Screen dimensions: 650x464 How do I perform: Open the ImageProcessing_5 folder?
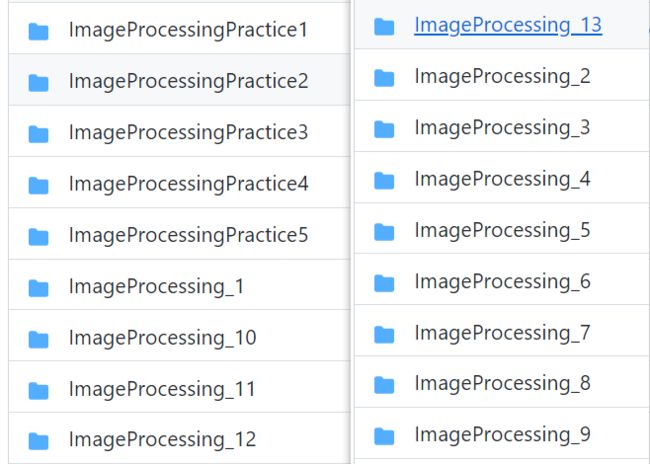click(x=502, y=231)
